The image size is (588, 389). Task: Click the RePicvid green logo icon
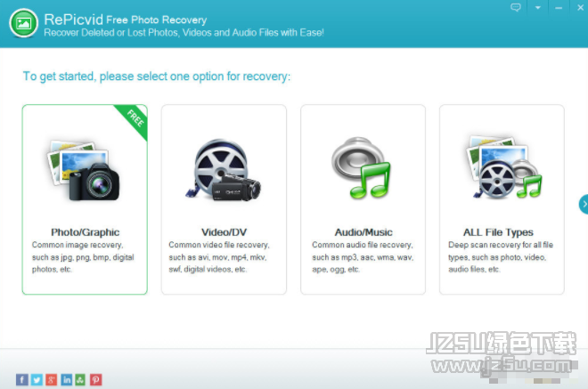click(24, 23)
